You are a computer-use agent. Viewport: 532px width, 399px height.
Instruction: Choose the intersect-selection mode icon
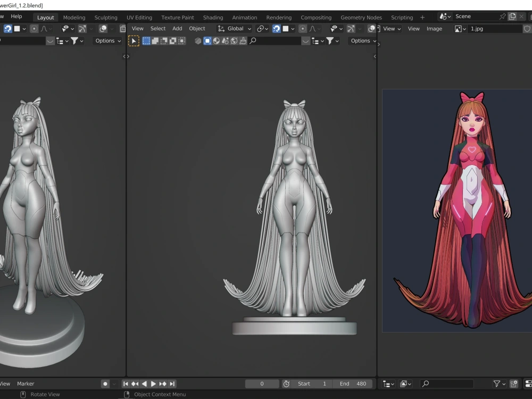(182, 41)
